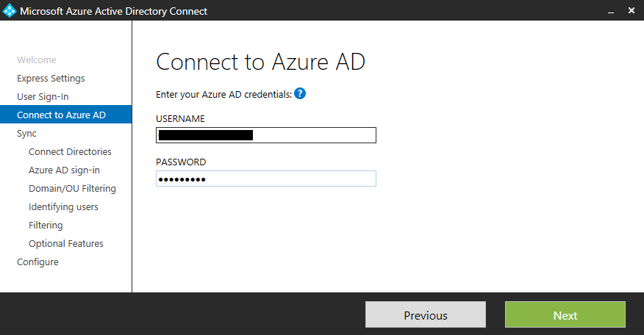Close the Azure AD Connect wizard
644x335 pixels.
click(632, 11)
